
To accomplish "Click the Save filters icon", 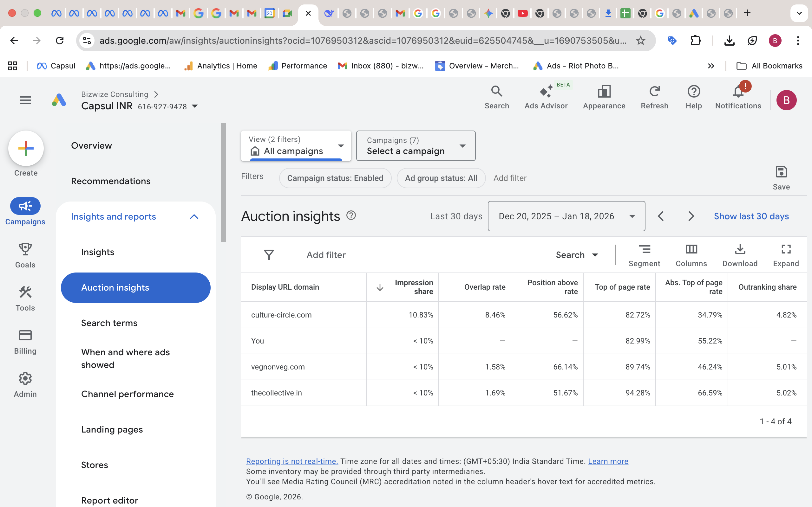I will [781, 178].
